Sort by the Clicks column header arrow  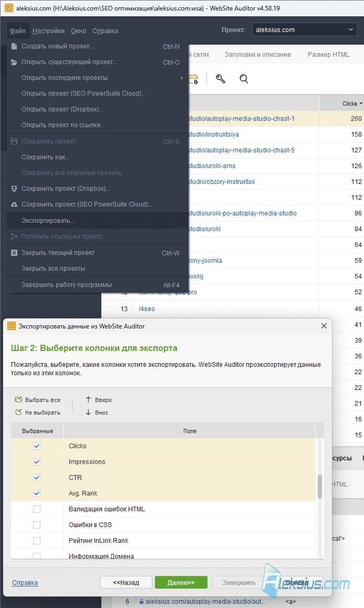361,104
